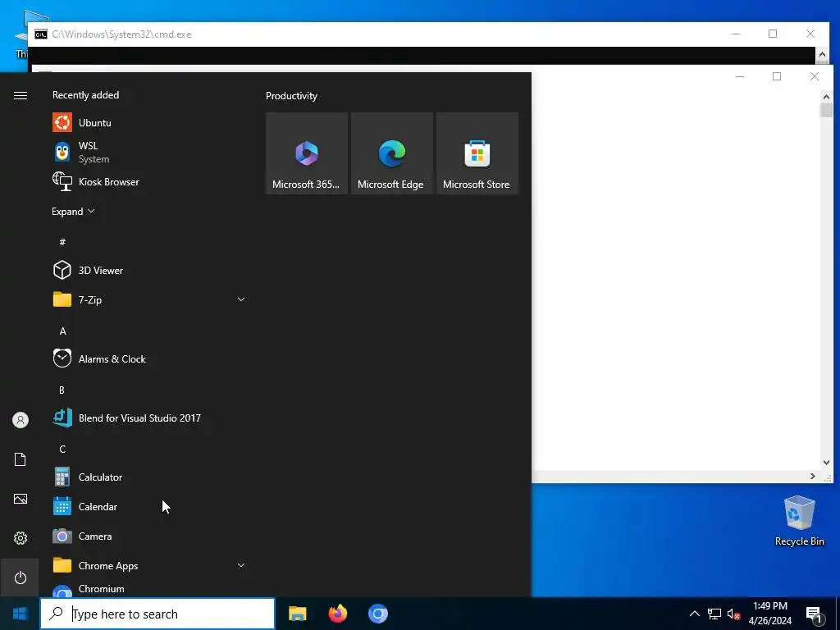Open Documents from Start sidebar

[21, 459]
